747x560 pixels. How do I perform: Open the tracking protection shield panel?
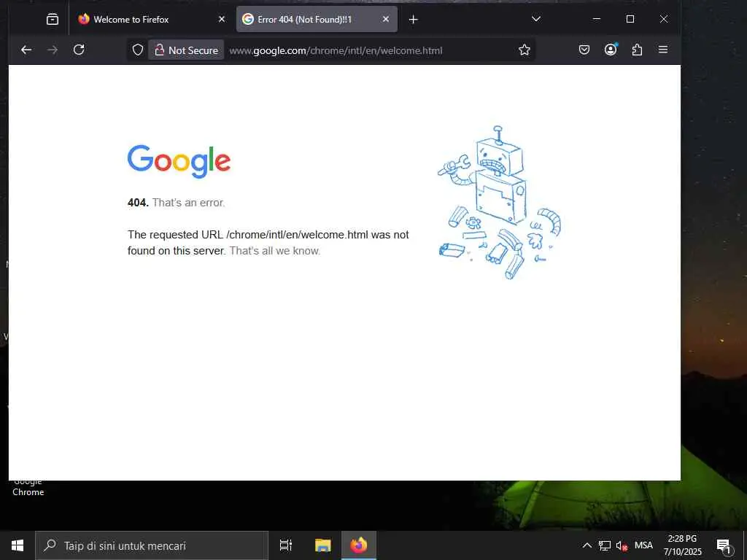pyautogui.click(x=138, y=50)
